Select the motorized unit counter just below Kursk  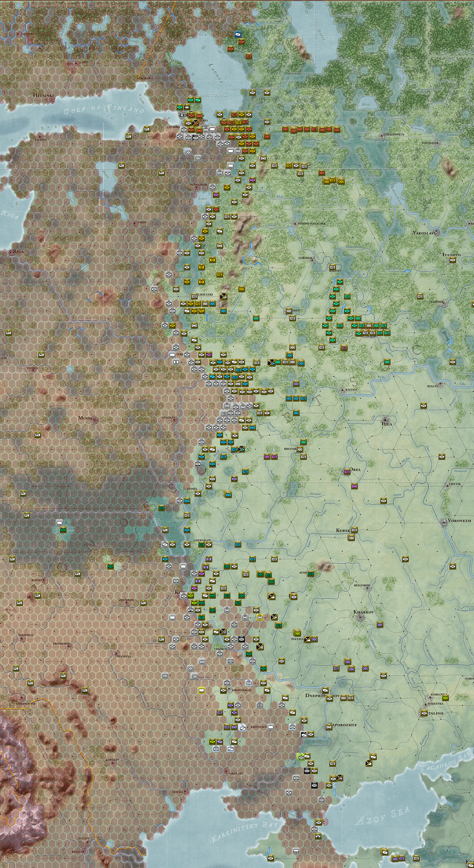pyautogui.click(x=351, y=537)
